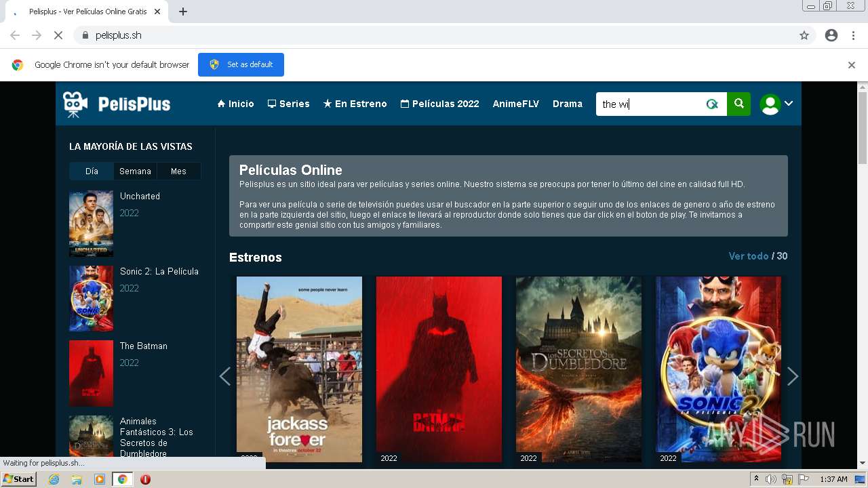Click the volume speaker tray icon
This screenshot has width=868, height=488.
771,479
